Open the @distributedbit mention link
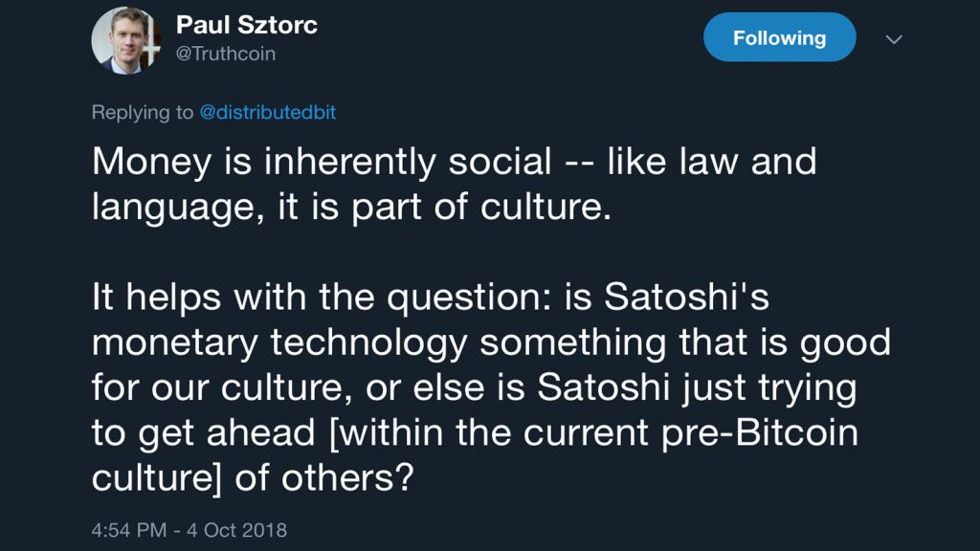The width and height of the screenshot is (980, 551). point(267,112)
